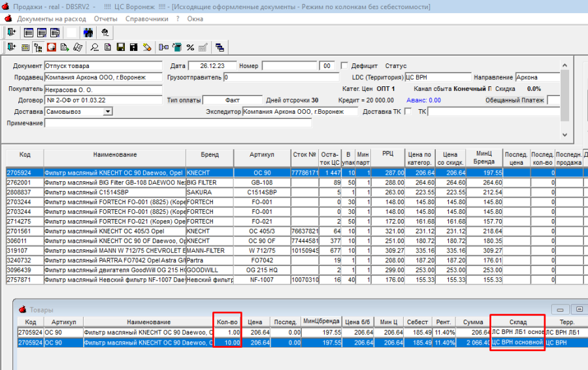Click the Экспедитор field Компания Аркона

tap(300, 111)
